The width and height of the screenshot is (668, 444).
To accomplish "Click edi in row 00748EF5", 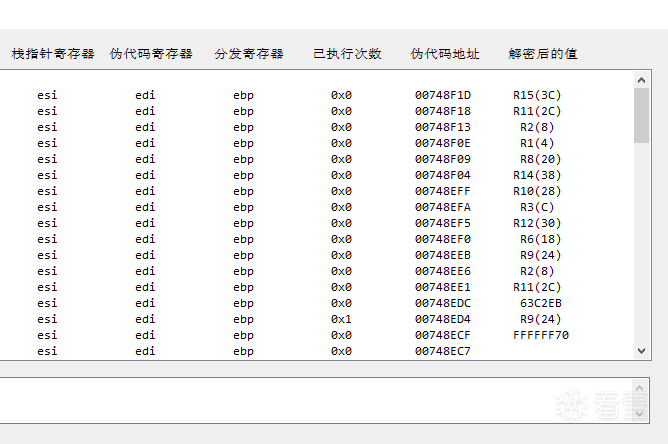I will (145, 223).
